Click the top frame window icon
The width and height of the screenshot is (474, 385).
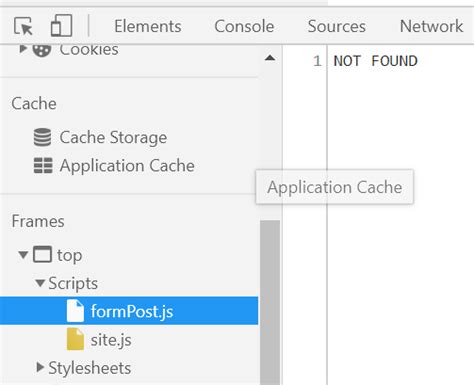coord(42,255)
